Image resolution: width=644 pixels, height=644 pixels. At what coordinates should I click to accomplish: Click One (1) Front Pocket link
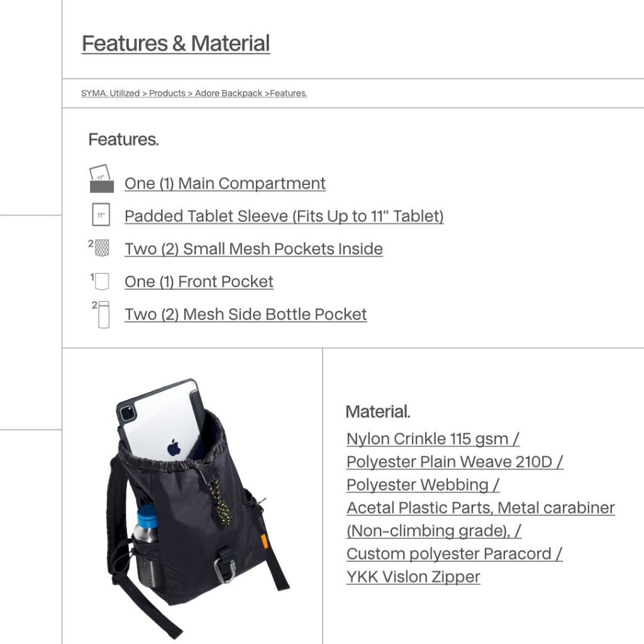199,282
